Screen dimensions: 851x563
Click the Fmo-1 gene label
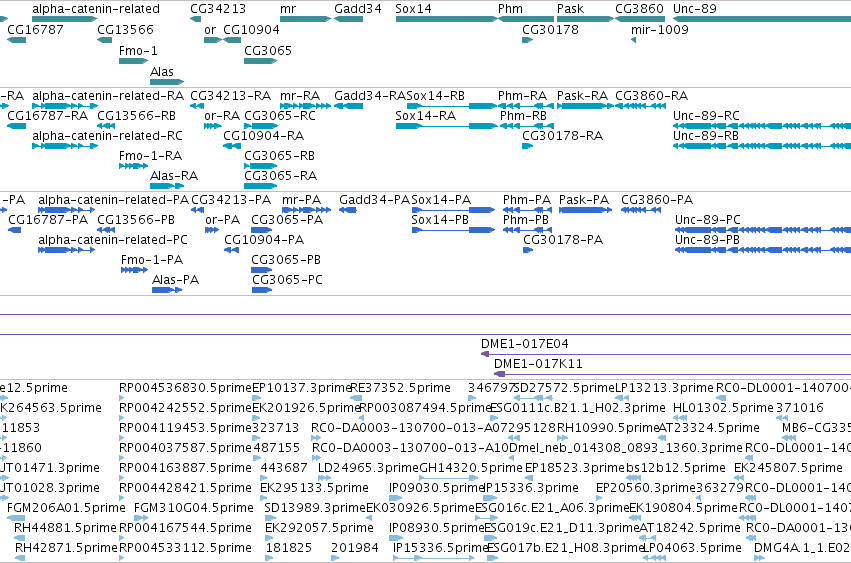138,50
